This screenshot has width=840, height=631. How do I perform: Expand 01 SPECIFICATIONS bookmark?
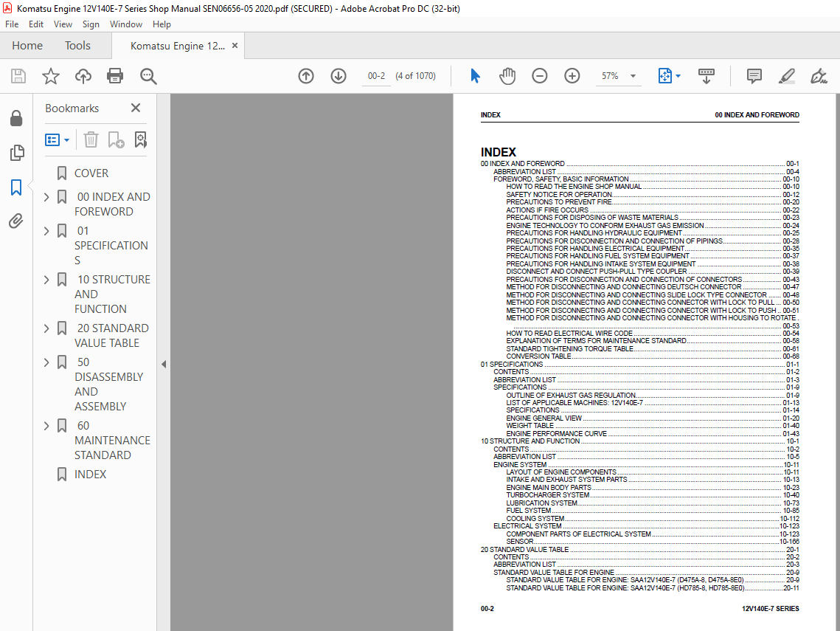tap(46, 231)
